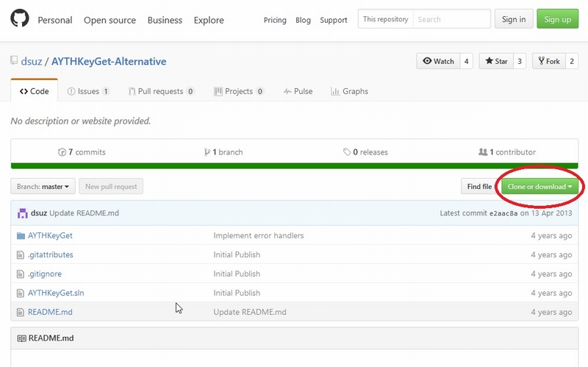The width and height of the screenshot is (588, 367).
Task: Focus the repository Search field
Action: 451,19
